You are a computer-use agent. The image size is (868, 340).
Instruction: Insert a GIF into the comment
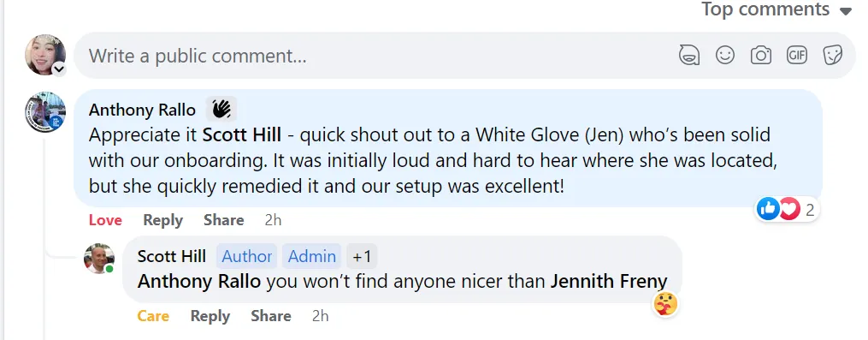[797, 55]
